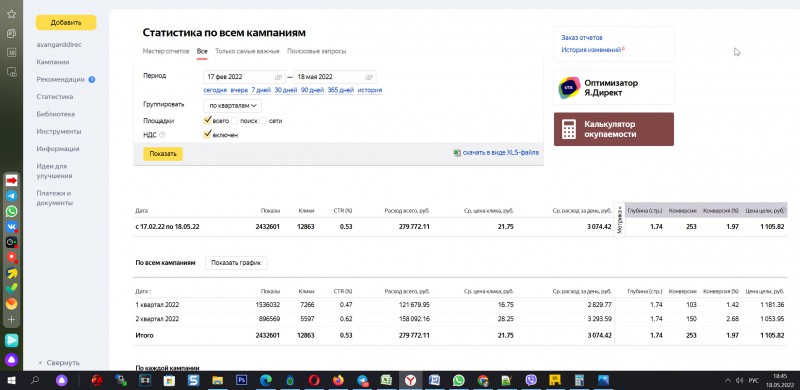
Task: Switch to Мастер отчетов tab
Action: click(x=166, y=51)
